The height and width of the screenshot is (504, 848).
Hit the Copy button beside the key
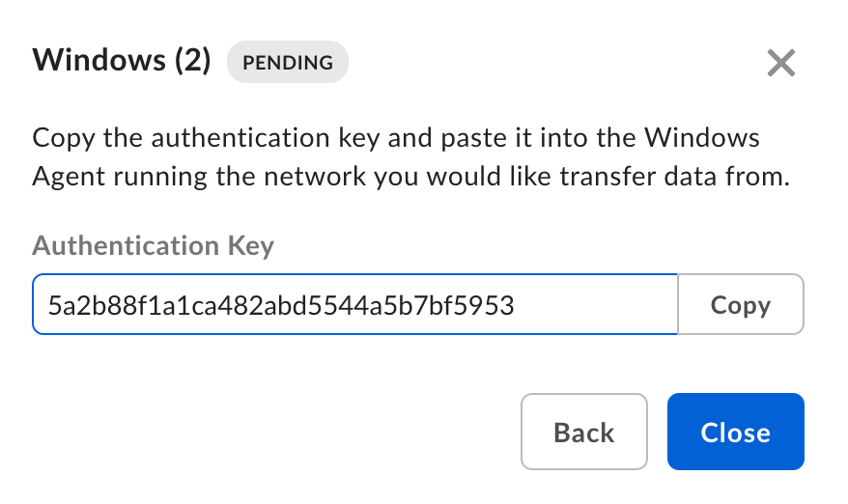pyautogui.click(x=740, y=305)
